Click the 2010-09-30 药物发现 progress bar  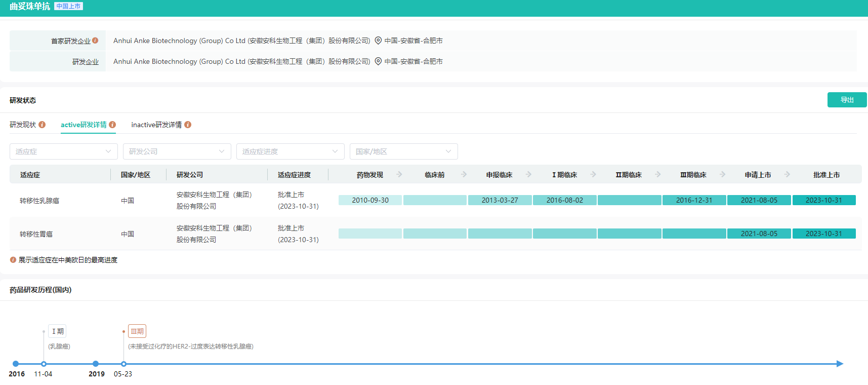[370, 200]
